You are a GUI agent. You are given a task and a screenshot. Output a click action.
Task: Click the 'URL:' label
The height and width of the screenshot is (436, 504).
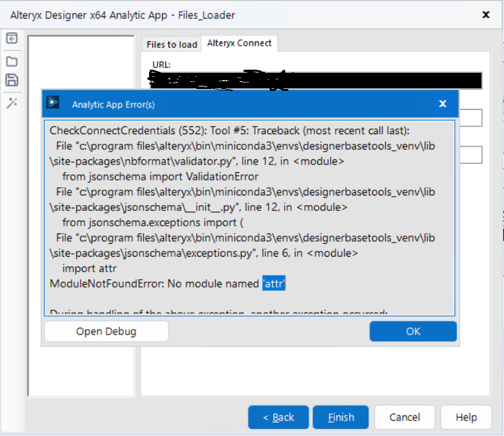click(161, 65)
